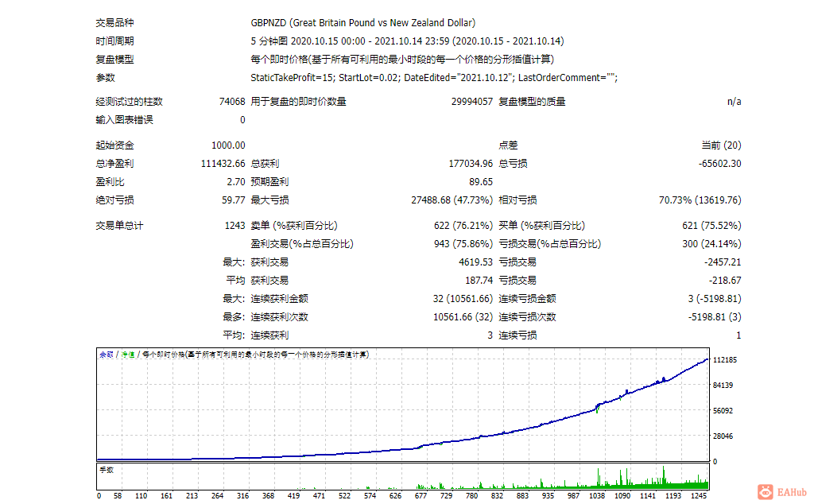Click the 复盘模型的质量 label
This screenshot has height=504, width=814.
pyautogui.click(x=532, y=101)
